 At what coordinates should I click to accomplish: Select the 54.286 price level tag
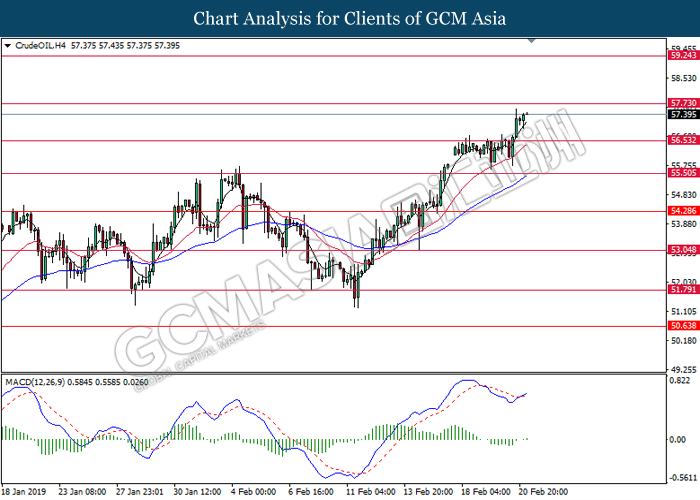coord(683,211)
